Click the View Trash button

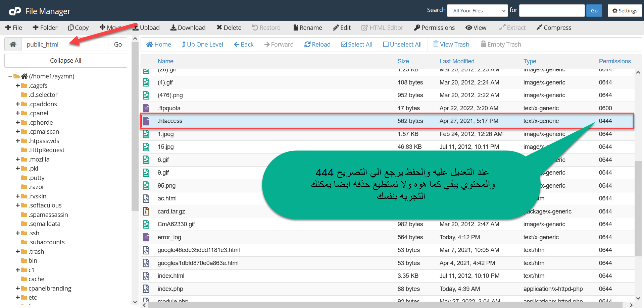tap(451, 45)
